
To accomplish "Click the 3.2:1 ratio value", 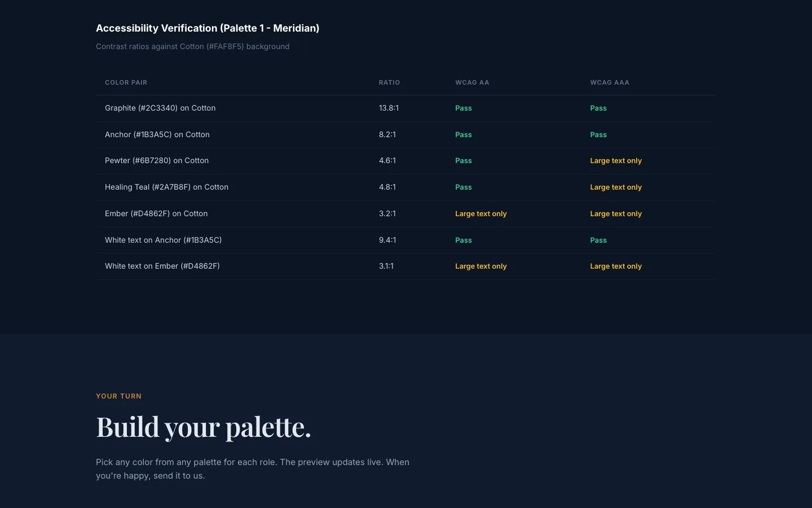I will tap(387, 213).
